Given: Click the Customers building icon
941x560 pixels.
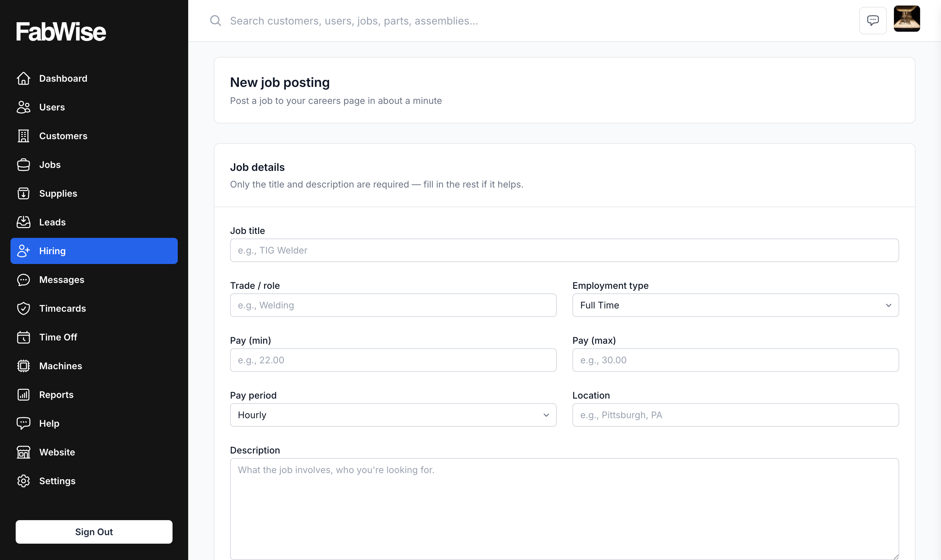Looking at the screenshot, I should tap(24, 136).
